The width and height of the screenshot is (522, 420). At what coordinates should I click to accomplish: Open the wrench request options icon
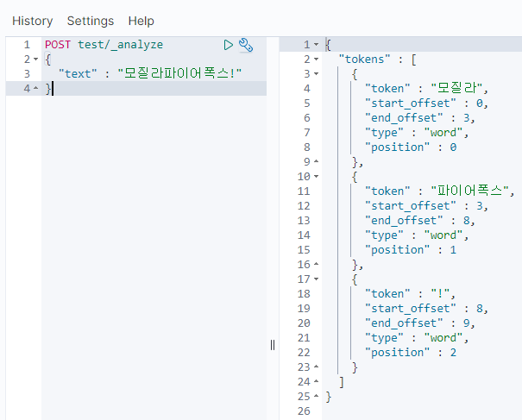245,45
